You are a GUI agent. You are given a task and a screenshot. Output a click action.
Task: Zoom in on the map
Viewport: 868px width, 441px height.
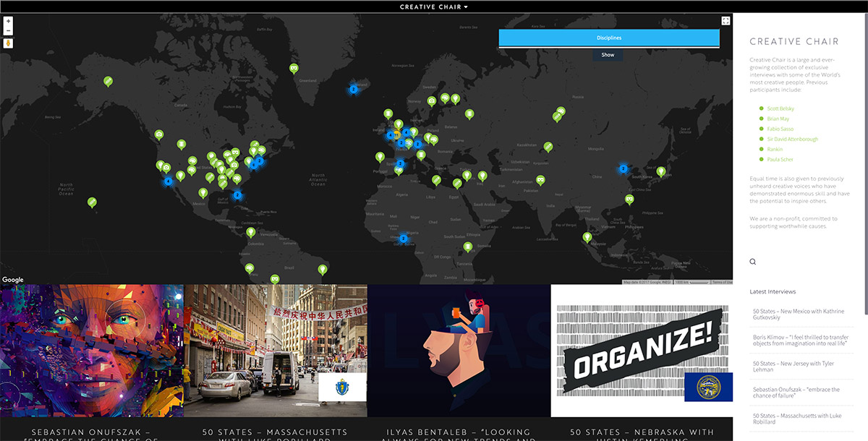(8, 22)
